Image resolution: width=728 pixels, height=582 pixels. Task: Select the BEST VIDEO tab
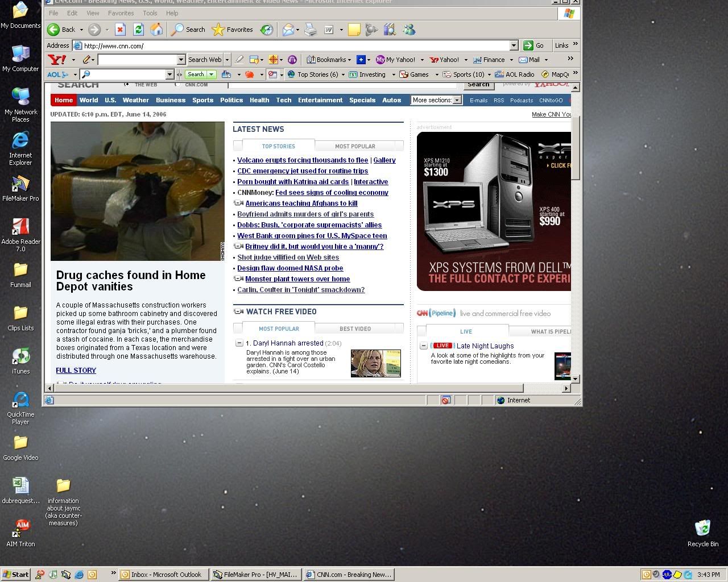coord(355,329)
